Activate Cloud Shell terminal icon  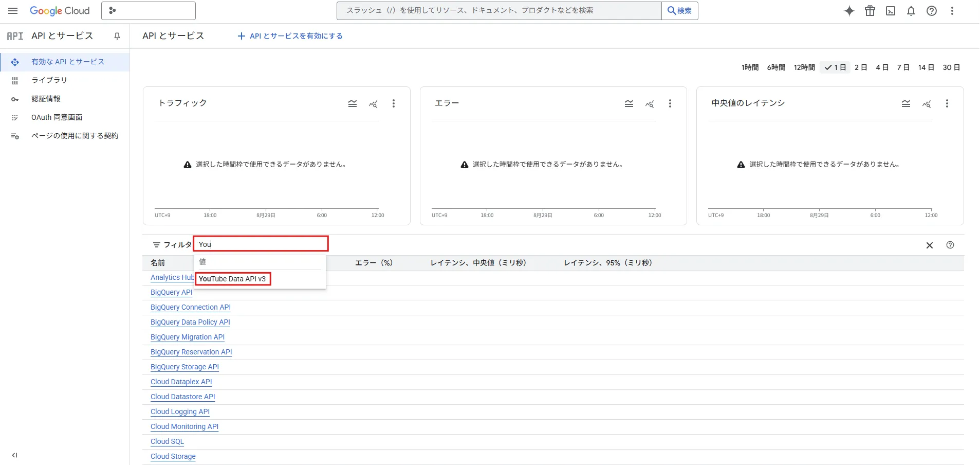(891, 11)
